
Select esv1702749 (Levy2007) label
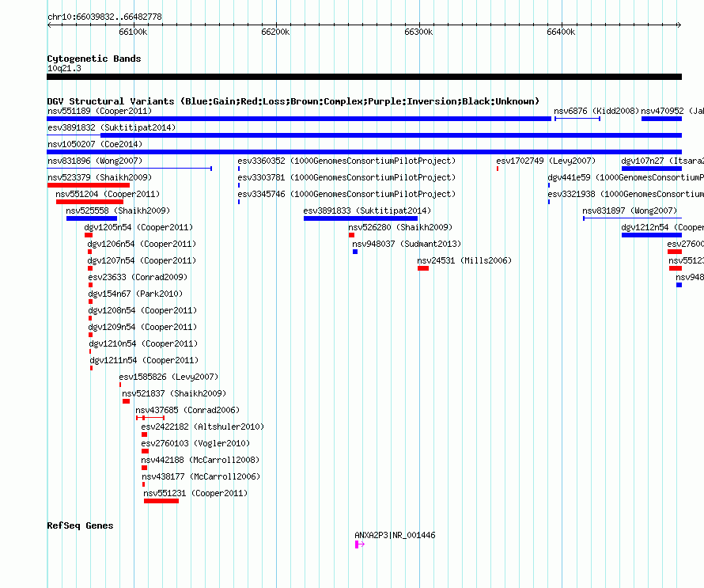[x=546, y=161]
